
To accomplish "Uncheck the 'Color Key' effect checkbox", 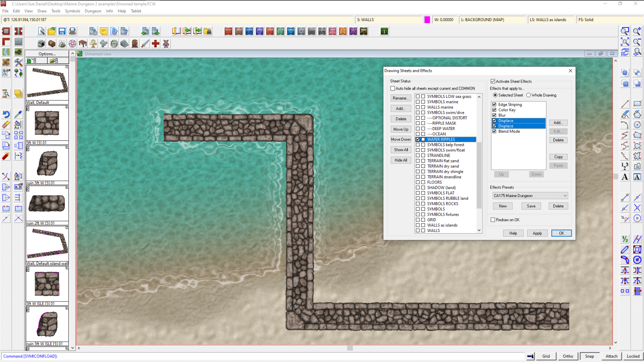I will [494, 110].
